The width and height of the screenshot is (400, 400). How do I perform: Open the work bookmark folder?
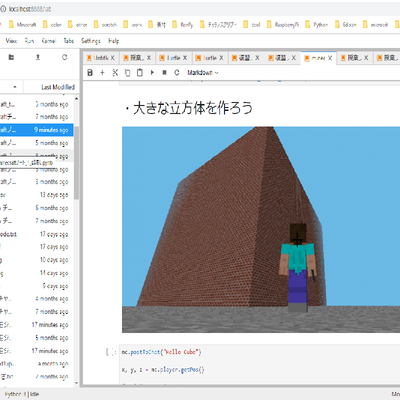pyautogui.click(x=133, y=25)
